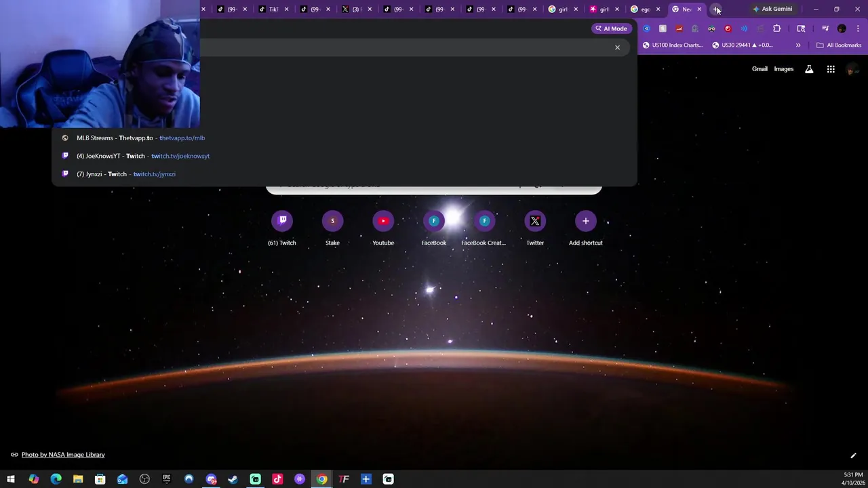Select the Jynxzi - Twitch suggestion

pyautogui.click(x=344, y=174)
